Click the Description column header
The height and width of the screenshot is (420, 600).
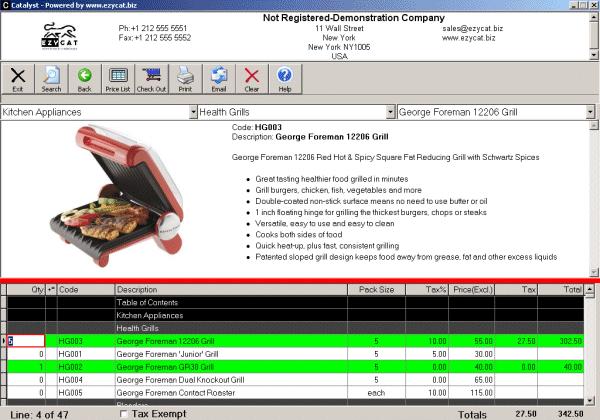(231, 290)
